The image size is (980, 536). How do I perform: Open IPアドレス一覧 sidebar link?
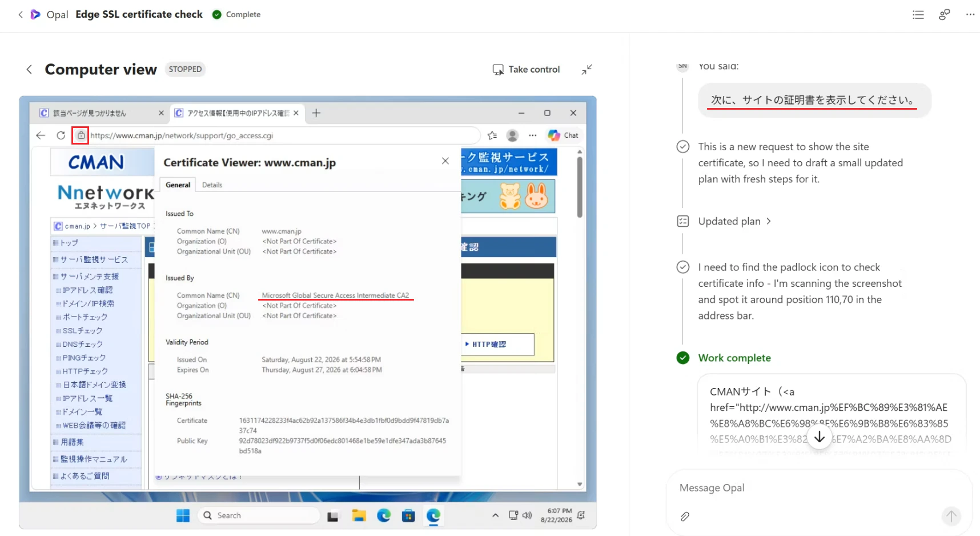point(87,398)
